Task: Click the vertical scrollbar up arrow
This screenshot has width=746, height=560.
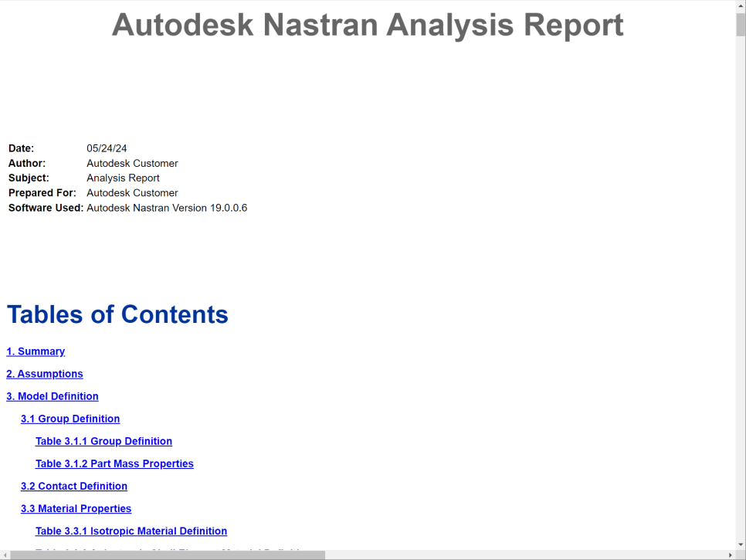Action: point(741,6)
